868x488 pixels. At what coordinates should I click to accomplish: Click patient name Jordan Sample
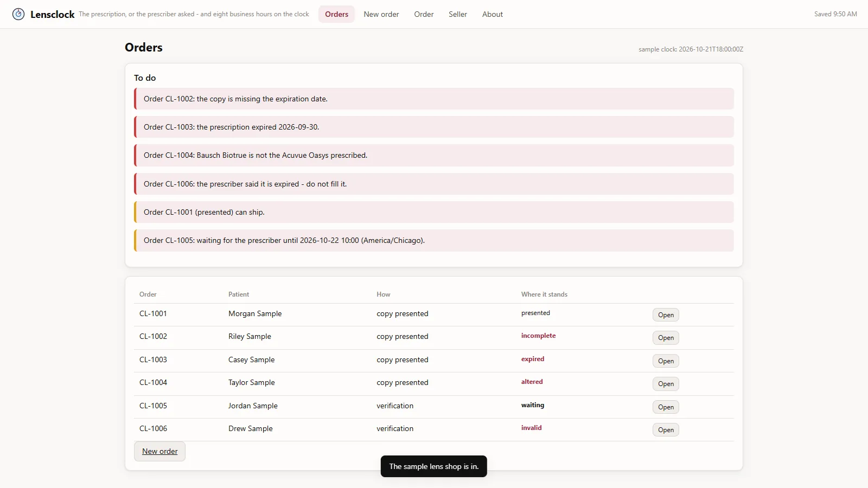(253, 406)
